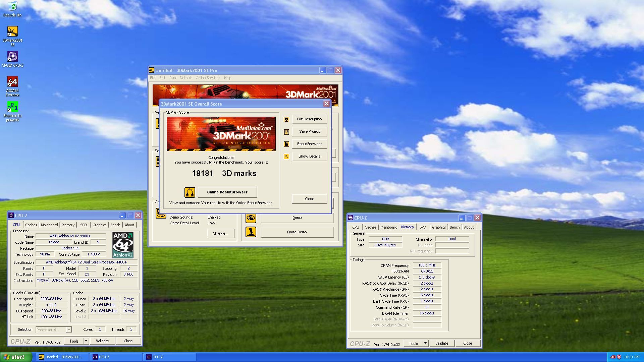
Task: Switch to Memory tab in left CPU-Z
Action: click(68, 225)
